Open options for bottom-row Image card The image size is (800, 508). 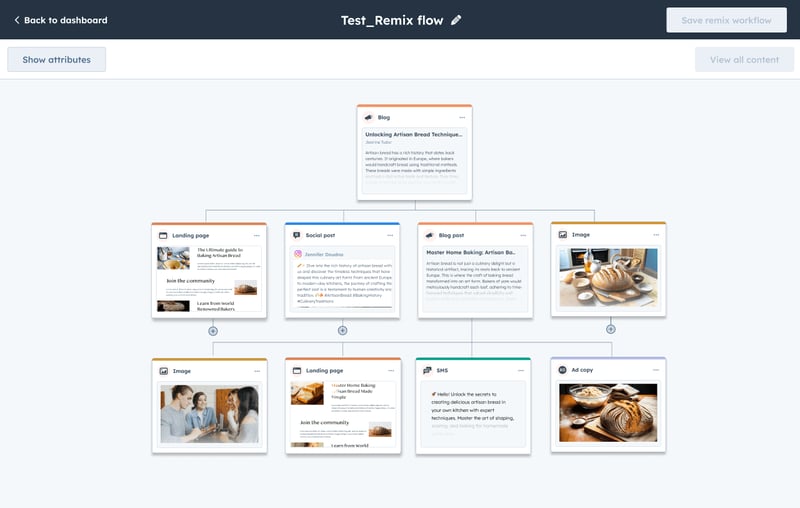coord(257,371)
